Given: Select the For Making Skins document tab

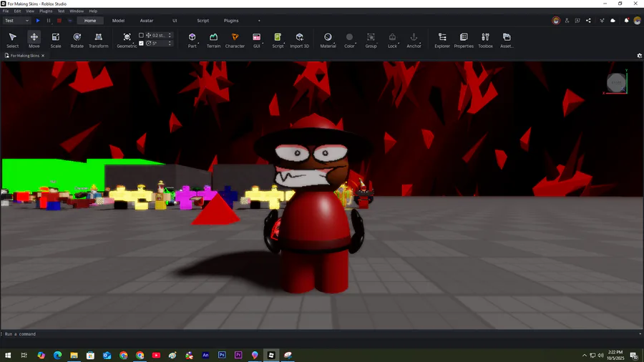Looking at the screenshot, I should (24, 55).
